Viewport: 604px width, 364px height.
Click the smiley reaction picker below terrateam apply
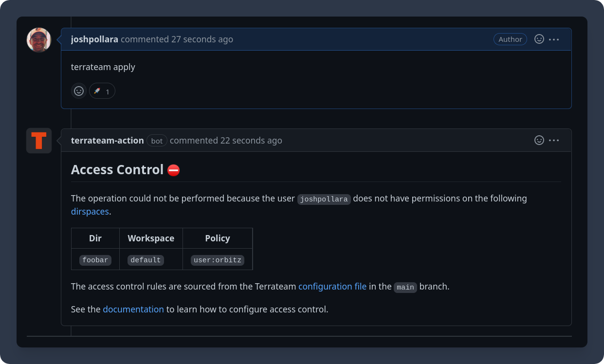point(79,91)
